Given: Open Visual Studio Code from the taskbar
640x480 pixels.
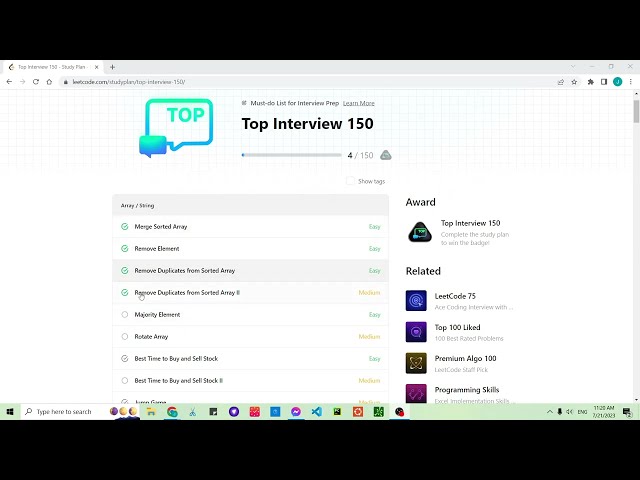Looking at the screenshot, I should (x=316, y=412).
